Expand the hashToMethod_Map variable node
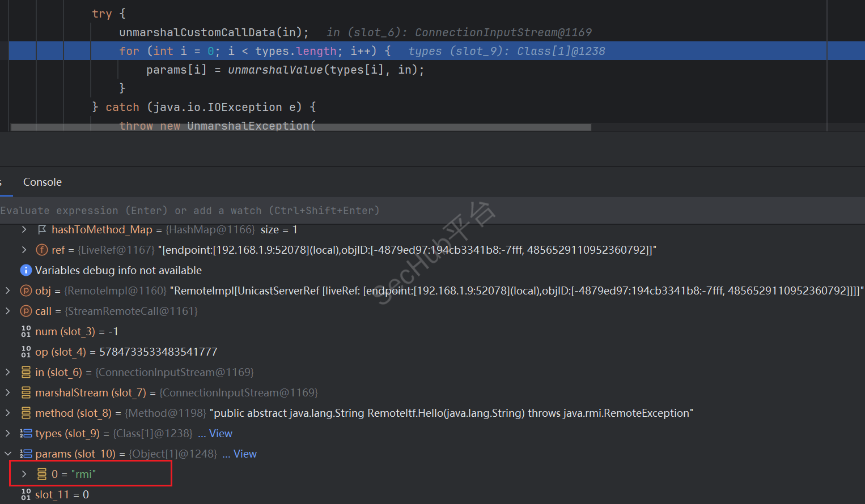The height and width of the screenshot is (504, 865). (24, 229)
